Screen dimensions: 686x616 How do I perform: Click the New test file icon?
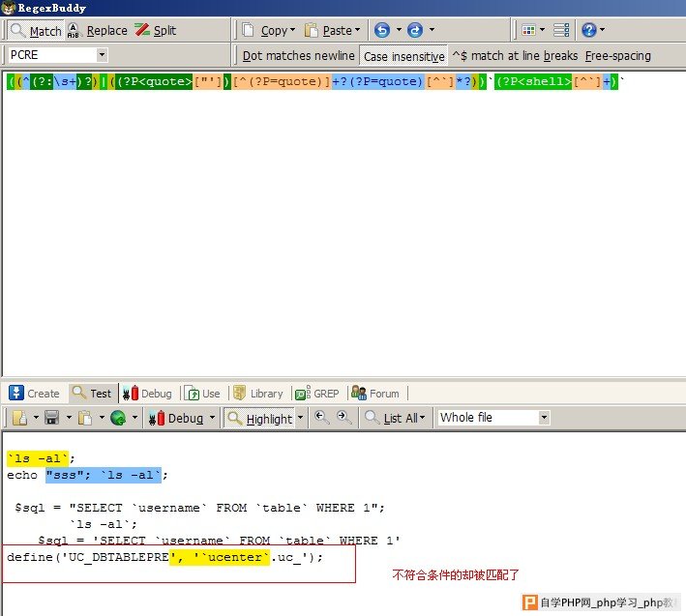pyautogui.click(x=19, y=418)
